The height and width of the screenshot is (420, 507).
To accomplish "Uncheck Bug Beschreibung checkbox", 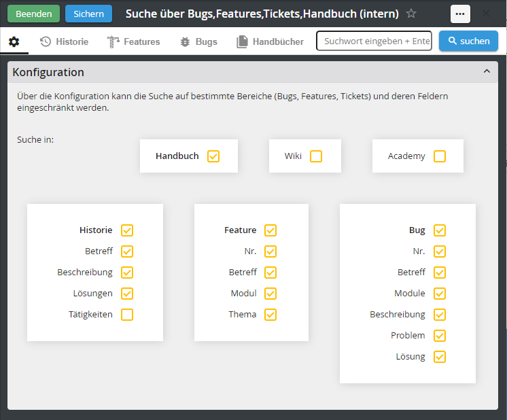I will [440, 315].
